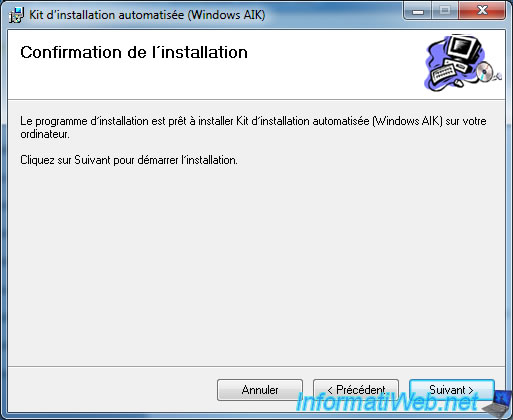This screenshot has width=513, height=420.
Task: Click the keyboard in header illustration
Action: click(x=443, y=74)
